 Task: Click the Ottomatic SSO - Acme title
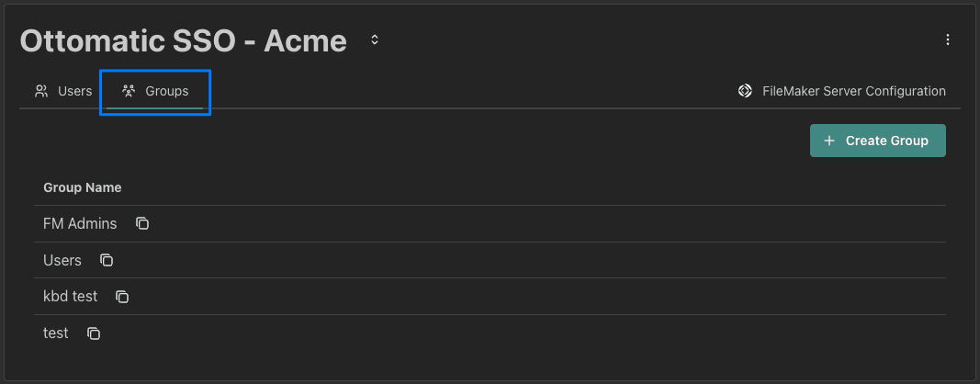(x=184, y=40)
